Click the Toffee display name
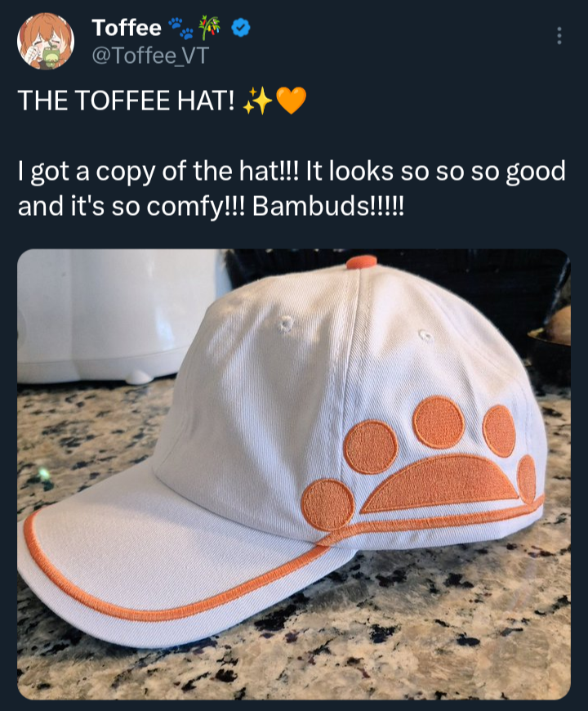Image resolution: width=588 pixels, height=711 pixels. pyautogui.click(x=127, y=28)
